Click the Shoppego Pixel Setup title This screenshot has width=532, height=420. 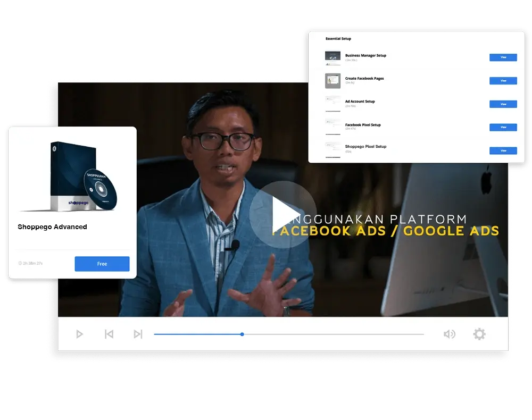click(366, 146)
